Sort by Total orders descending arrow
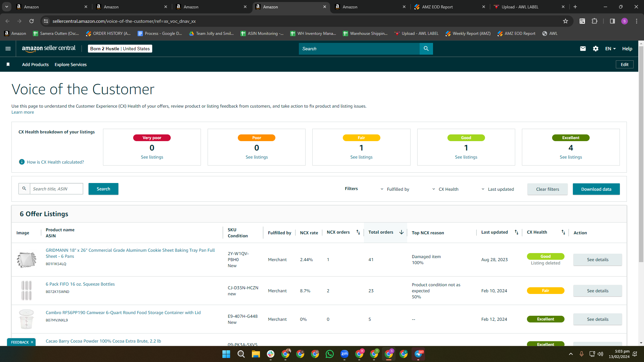Screen dimensions: 644x362 pos(401,232)
